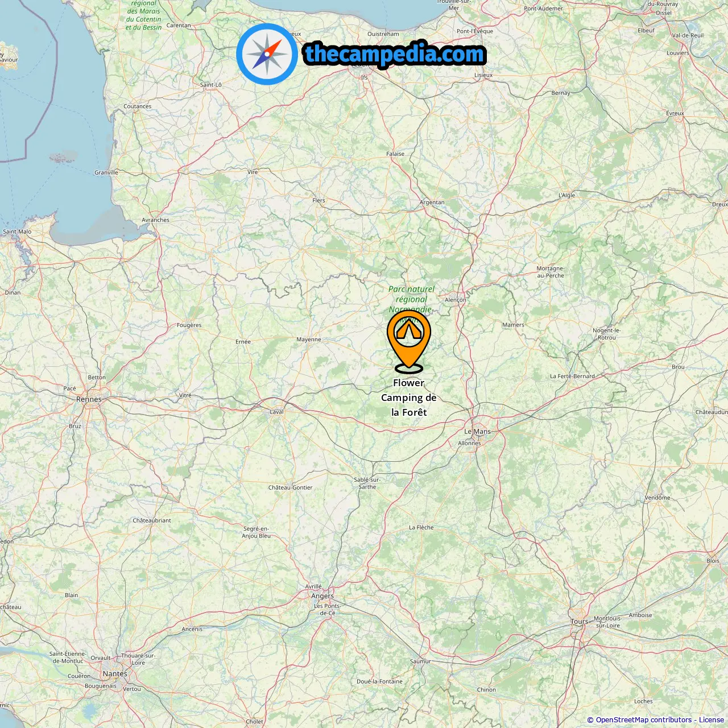Click the Laval town label
The image size is (728, 728).
tap(276, 412)
